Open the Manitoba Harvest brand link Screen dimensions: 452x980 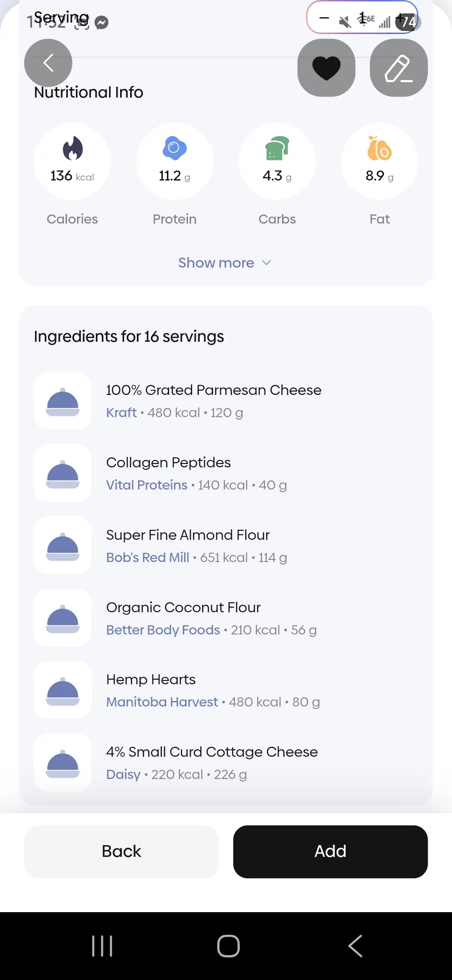(162, 702)
